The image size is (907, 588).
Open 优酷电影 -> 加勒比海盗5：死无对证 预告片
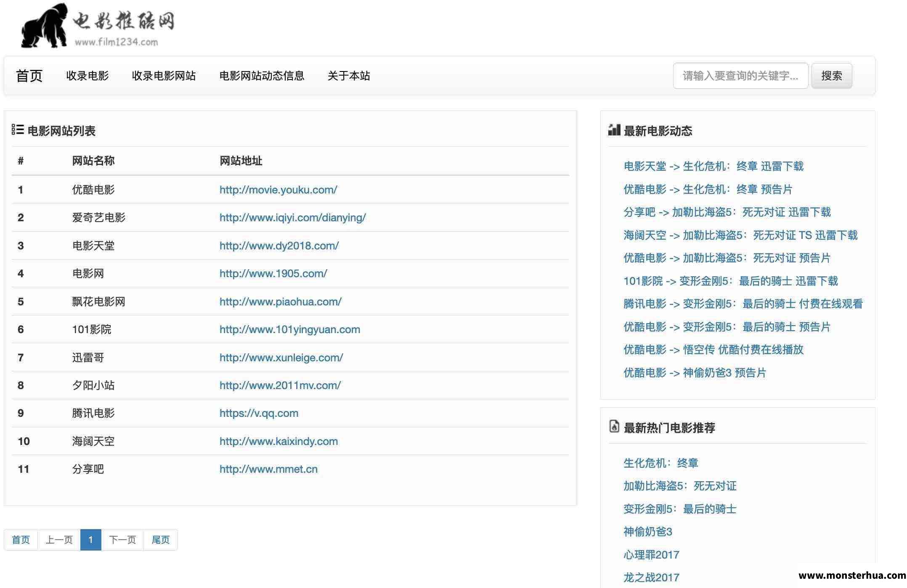point(727,258)
